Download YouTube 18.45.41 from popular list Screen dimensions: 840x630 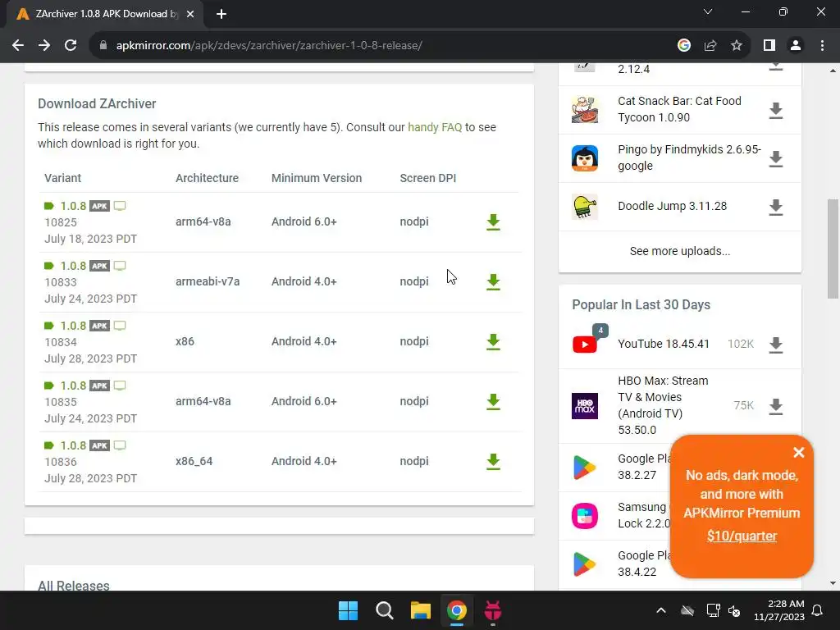(775, 345)
